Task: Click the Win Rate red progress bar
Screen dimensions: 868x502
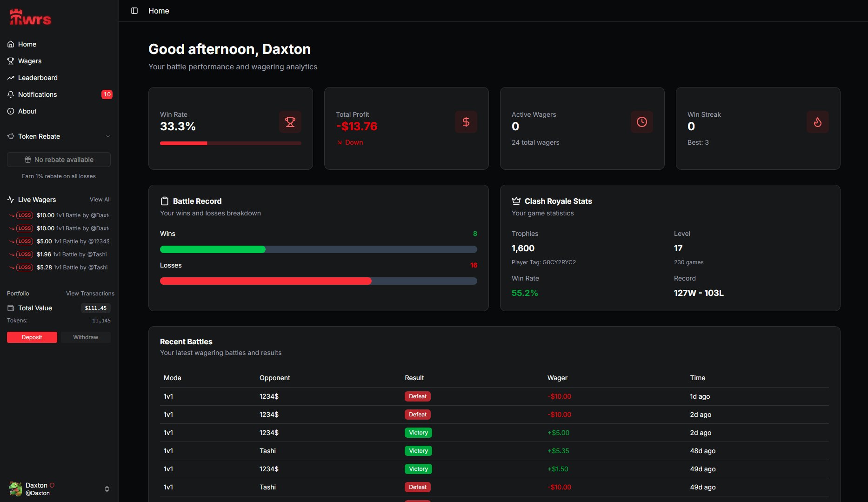Action: [231, 143]
